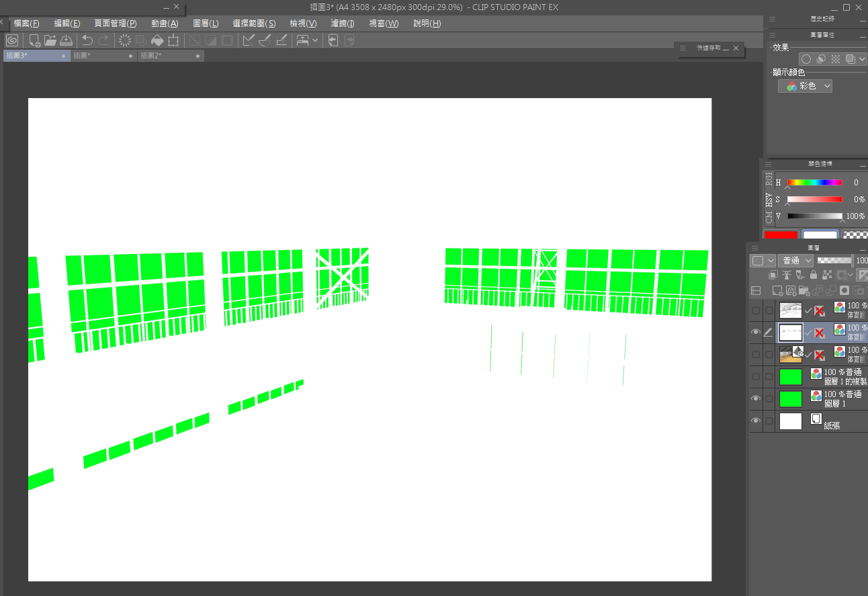Screen dimensions: 868x596
Task: Click Clip to layer below icon
Action: pyautogui.click(x=773, y=275)
